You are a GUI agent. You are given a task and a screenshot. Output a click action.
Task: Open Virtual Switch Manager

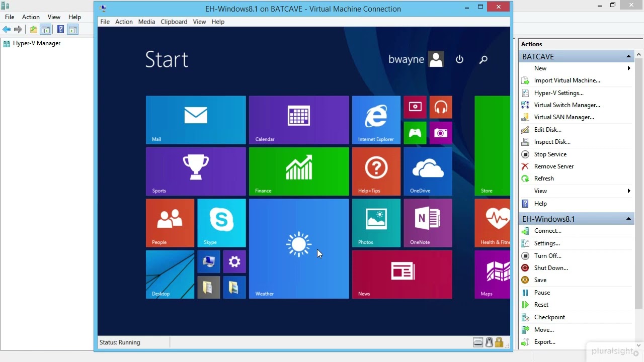pyautogui.click(x=567, y=105)
